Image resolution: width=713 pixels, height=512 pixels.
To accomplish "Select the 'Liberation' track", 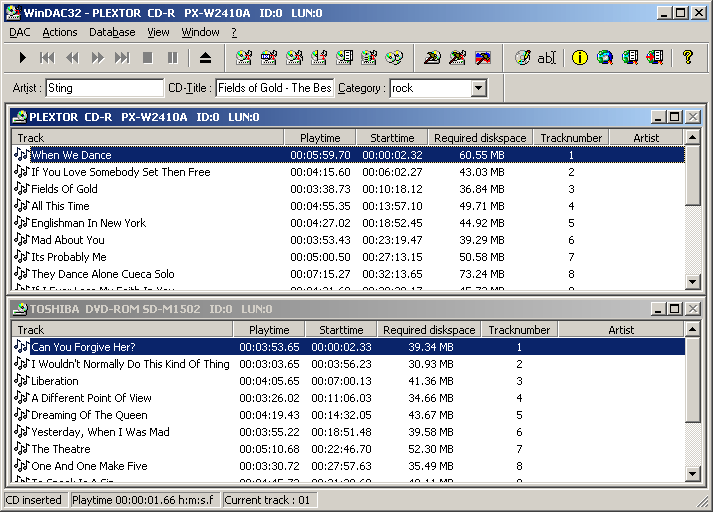I will pyautogui.click(x=348, y=381).
